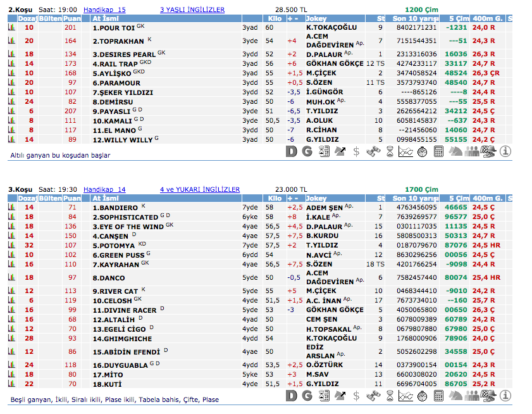The height and width of the screenshot is (414, 532).
Task: Click the stopwatch icon under race 2
Action: [423, 151]
